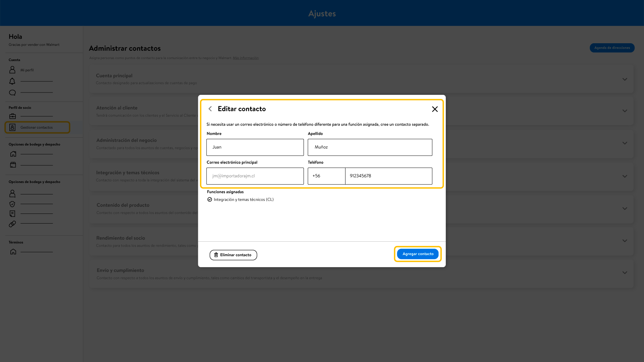The image size is (644, 362).
Task: Expand the Envío y cumplimiento chevron
Action: [625, 273]
